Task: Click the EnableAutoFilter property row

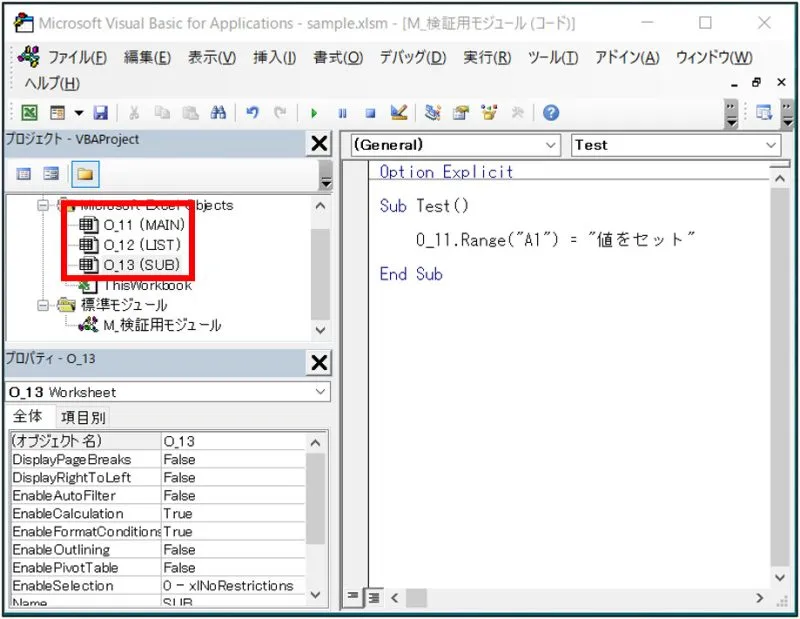Action: (x=158, y=496)
